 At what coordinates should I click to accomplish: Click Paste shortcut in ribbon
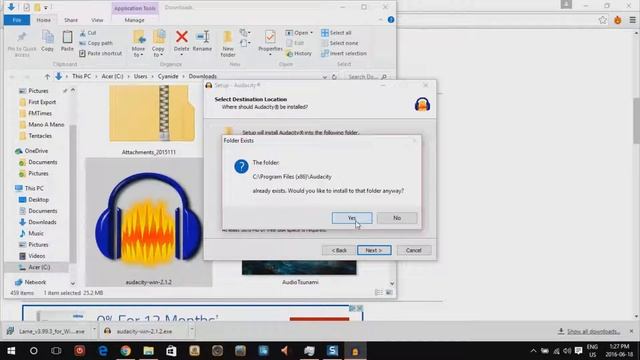100,53
